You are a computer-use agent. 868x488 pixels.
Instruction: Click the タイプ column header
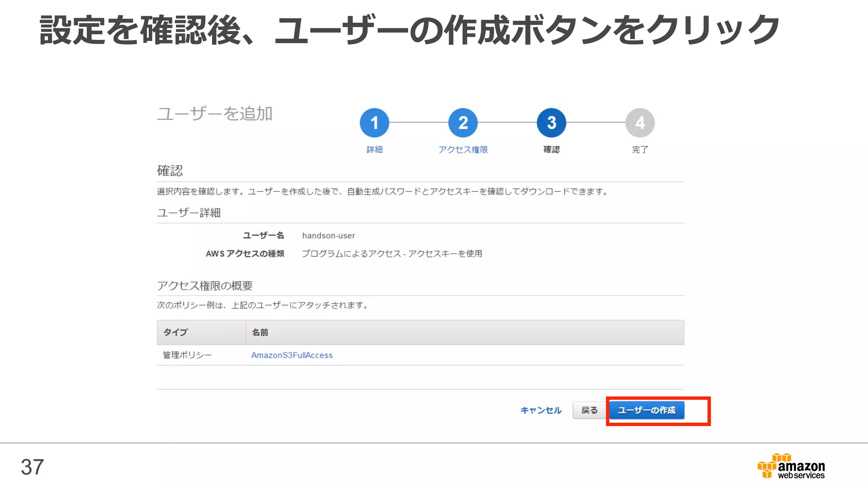pyautogui.click(x=201, y=332)
